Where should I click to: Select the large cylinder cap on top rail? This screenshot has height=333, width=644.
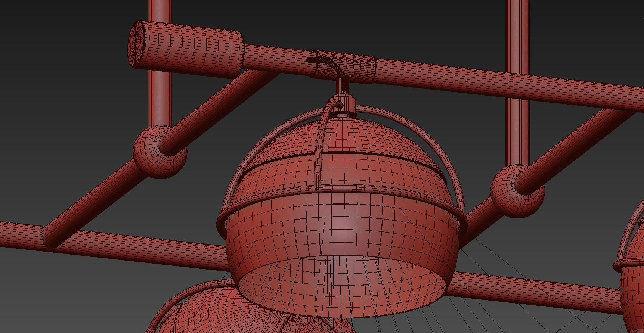[x=186, y=50]
